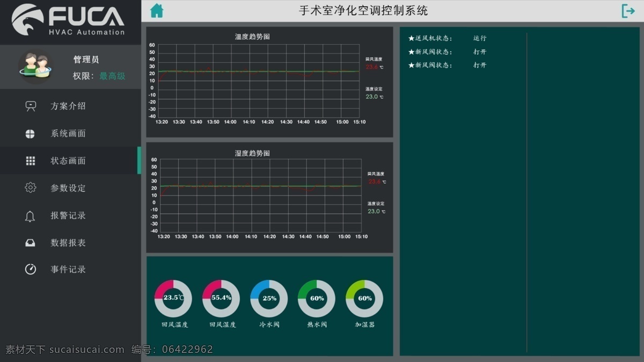Click the 系统画面 circle icon

click(x=30, y=134)
